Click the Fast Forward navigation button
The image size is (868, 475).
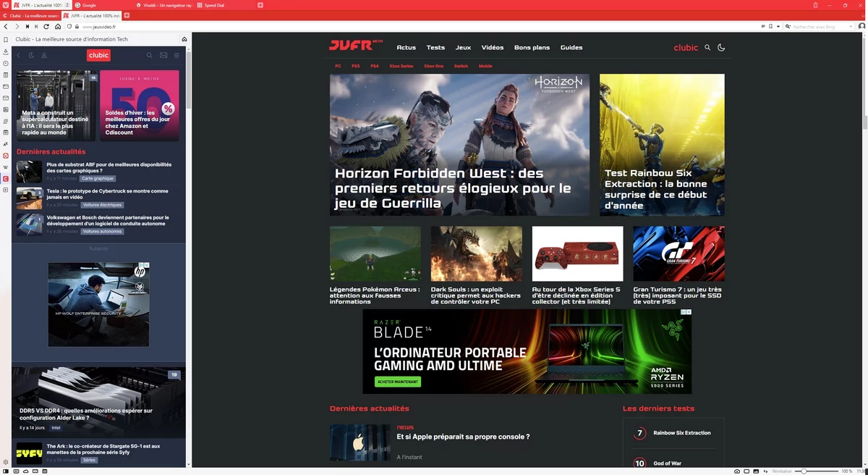37,27
